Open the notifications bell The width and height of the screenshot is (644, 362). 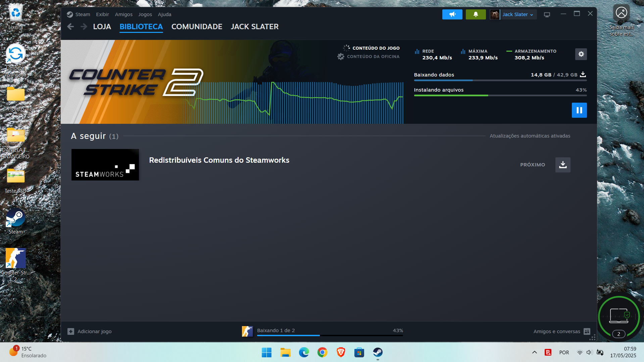click(x=476, y=14)
